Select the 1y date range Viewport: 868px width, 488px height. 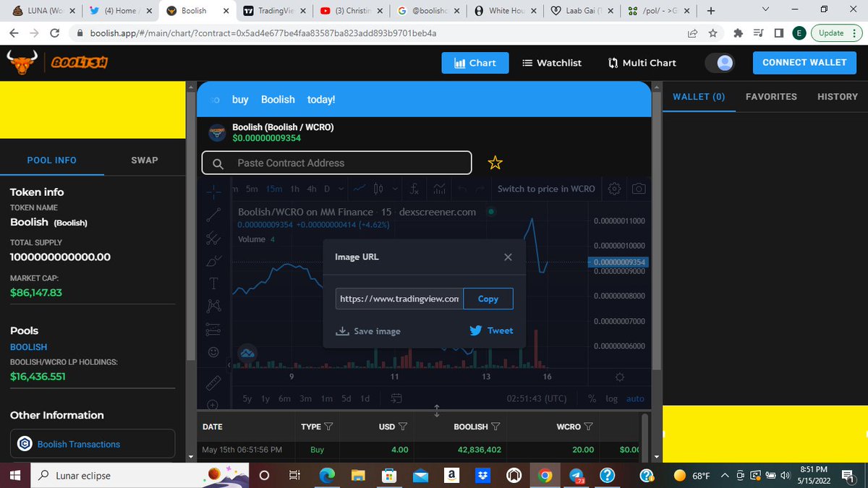265,398
